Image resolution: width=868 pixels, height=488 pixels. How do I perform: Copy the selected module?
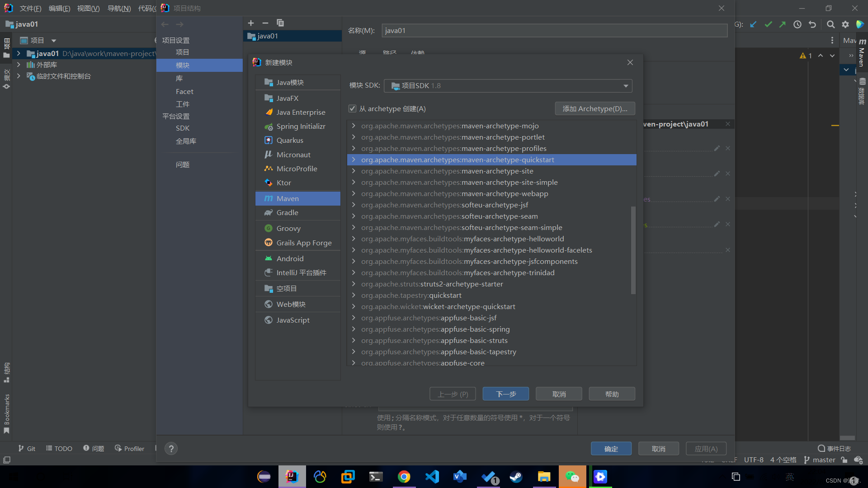point(280,23)
